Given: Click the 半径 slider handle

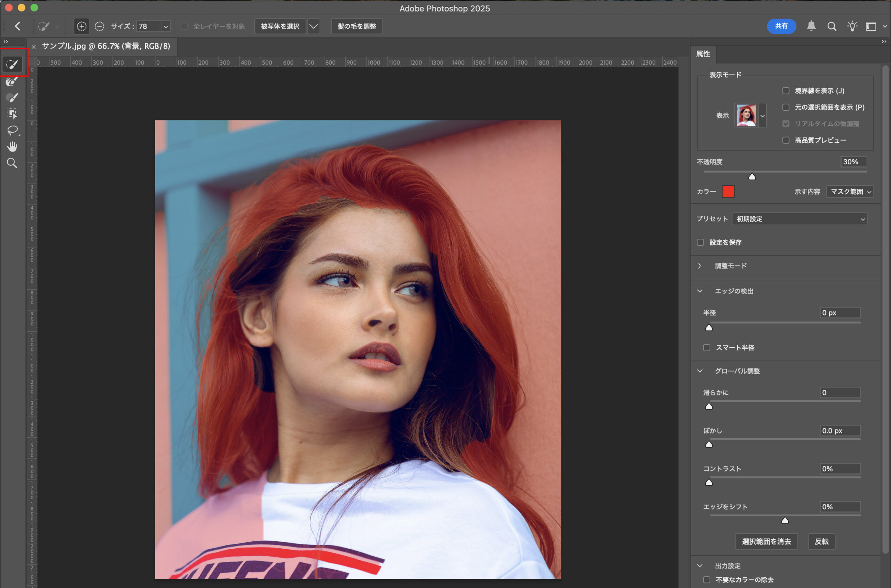Looking at the screenshot, I should (x=709, y=328).
